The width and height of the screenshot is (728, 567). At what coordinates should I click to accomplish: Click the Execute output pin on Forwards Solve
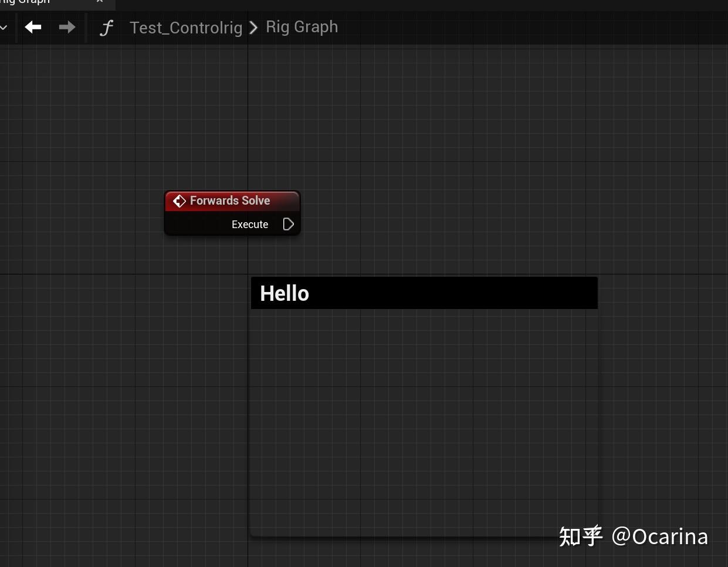[287, 224]
